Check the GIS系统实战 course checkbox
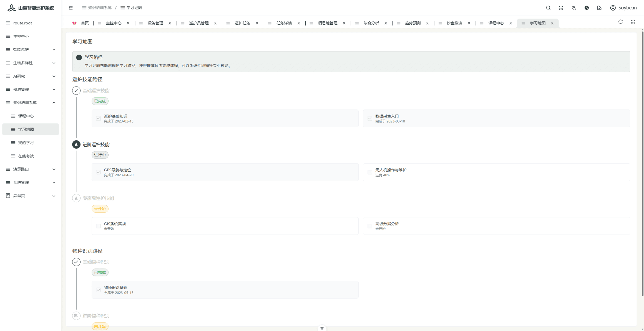This screenshot has width=644, height=331. (x=98, y=226)
